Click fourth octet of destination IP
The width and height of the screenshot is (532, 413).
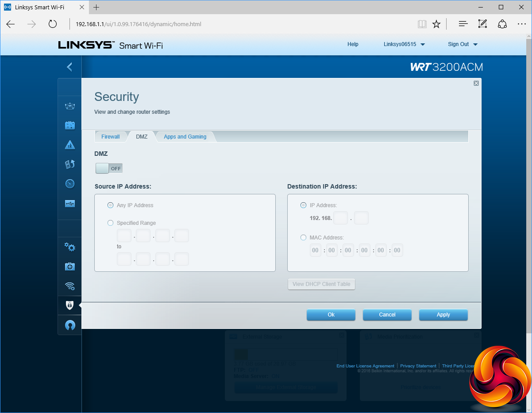click(x=361, y=218)
